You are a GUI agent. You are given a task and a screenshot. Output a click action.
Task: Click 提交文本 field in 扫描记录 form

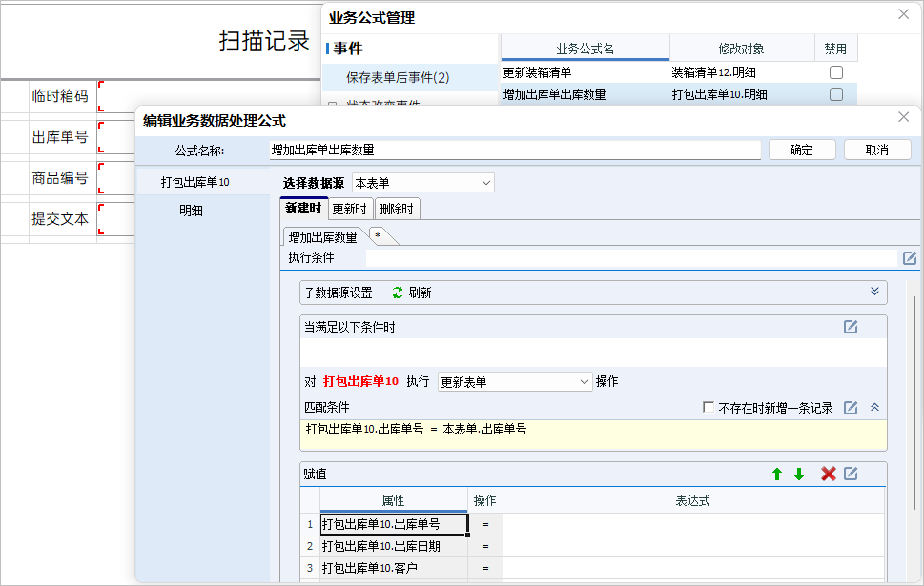click(116, 219)
